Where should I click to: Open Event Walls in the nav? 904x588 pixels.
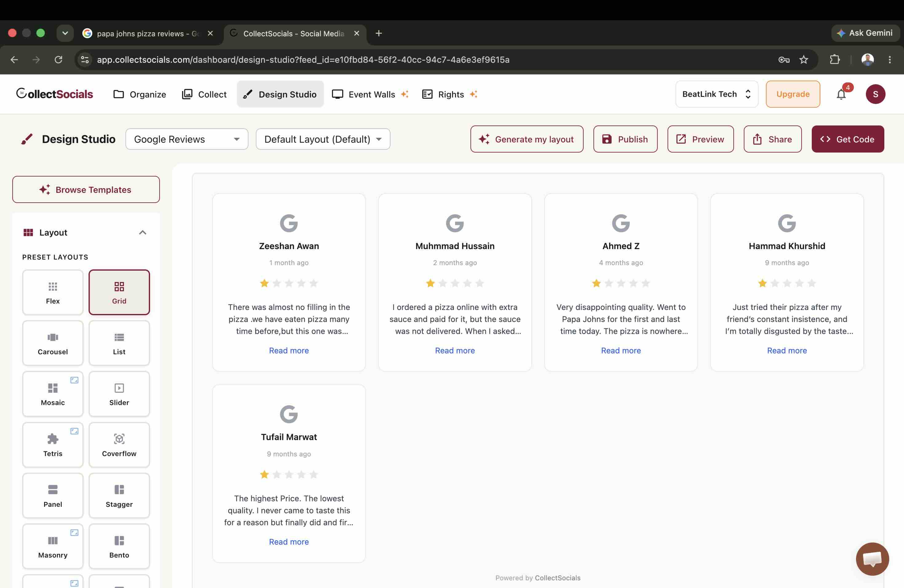tap(370, 94)
